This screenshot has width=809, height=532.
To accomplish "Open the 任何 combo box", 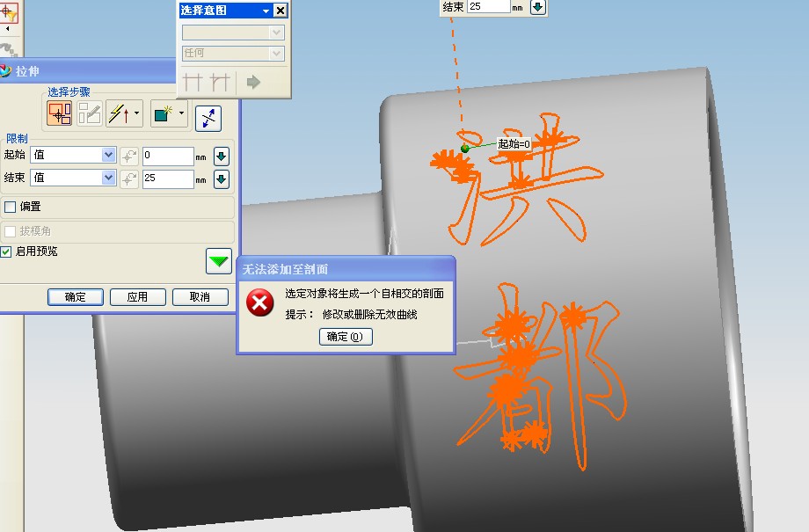I will click(233, 53).
